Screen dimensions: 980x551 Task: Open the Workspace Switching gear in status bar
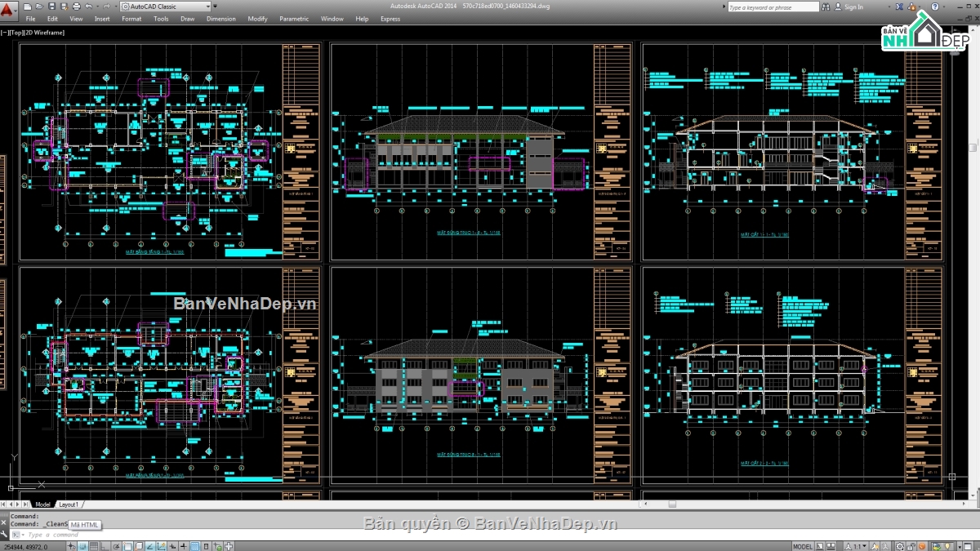[x=900, y=546]
